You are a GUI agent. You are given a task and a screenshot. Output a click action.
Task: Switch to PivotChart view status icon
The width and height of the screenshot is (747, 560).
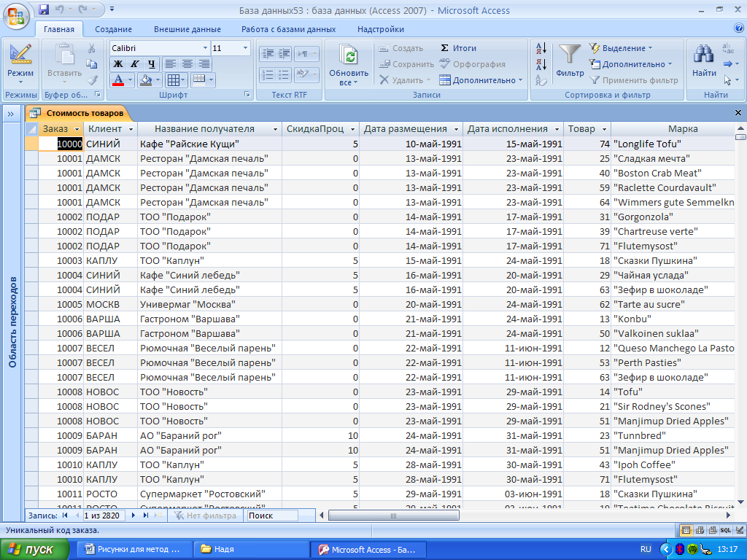[x=713, y=530]
